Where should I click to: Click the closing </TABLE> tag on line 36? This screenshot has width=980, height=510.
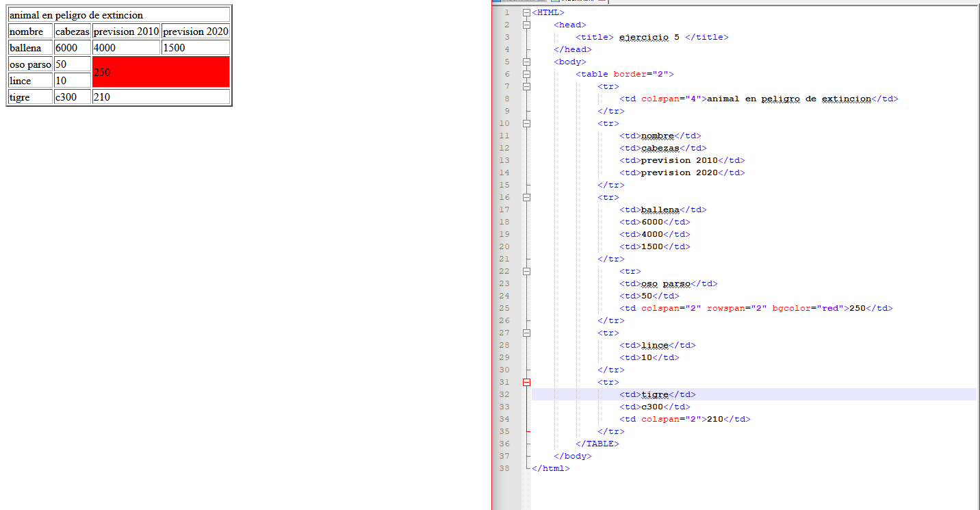click(x=597, y=444)
